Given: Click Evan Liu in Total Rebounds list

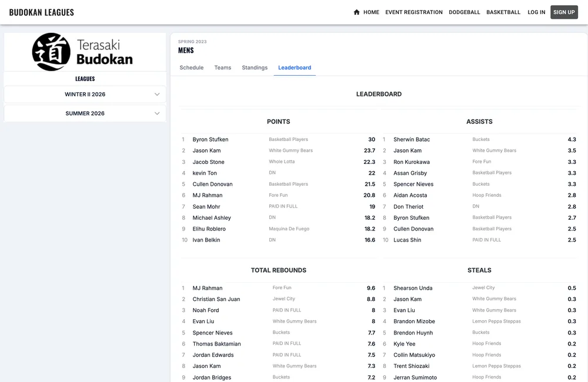Looking at the screenshot, I should 203,321.
